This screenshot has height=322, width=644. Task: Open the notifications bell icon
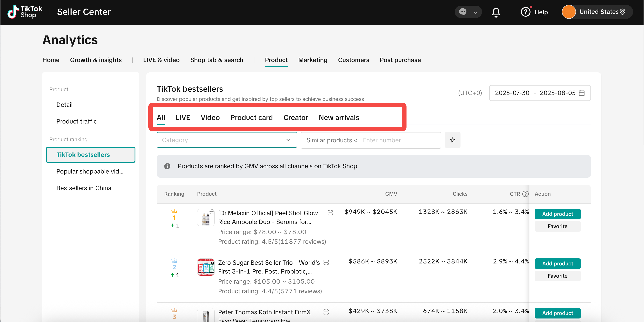point(496,12)
